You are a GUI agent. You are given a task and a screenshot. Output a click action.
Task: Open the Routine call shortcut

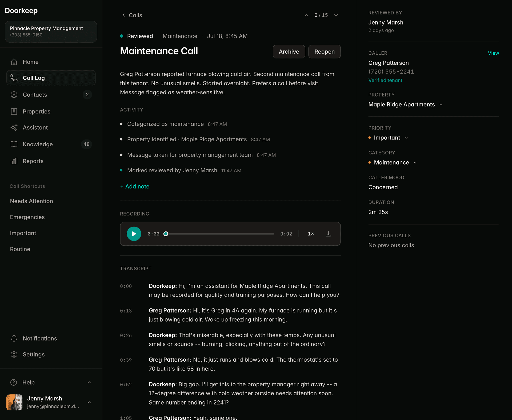pyautogui.click(x=20, y=249)
